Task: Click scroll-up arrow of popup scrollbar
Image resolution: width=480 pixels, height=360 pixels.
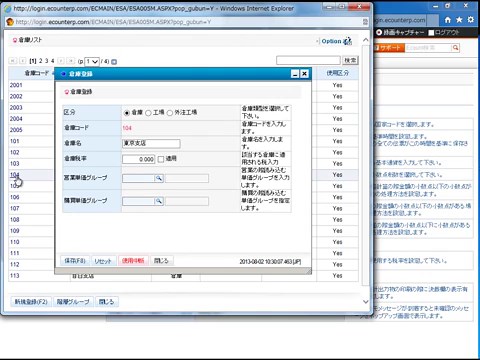Action: [366, 40]
